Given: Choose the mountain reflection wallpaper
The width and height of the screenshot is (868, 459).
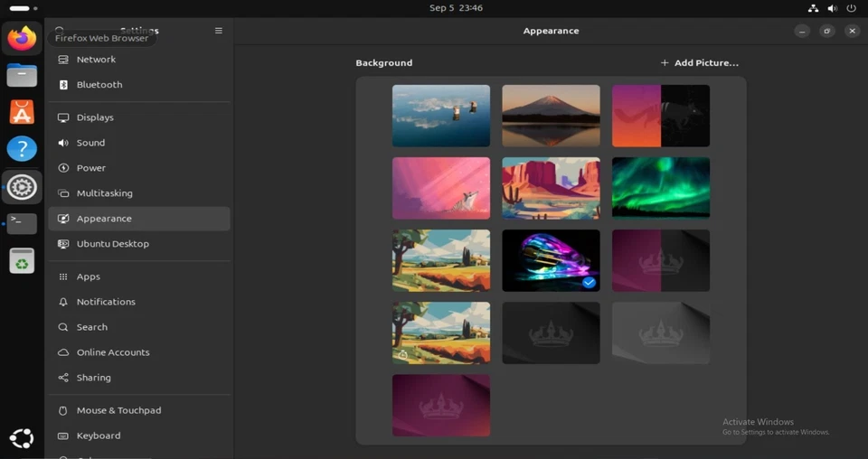Looking at the screenshot, I should 551,116.
